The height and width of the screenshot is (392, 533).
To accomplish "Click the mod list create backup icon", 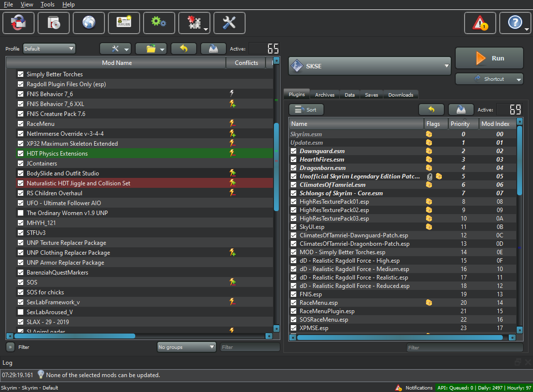I will tap(213, 49).
